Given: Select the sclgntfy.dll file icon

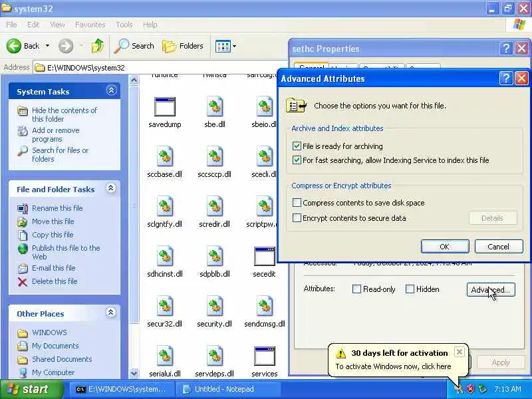Looking at the screenshot, I should [165, 206].
